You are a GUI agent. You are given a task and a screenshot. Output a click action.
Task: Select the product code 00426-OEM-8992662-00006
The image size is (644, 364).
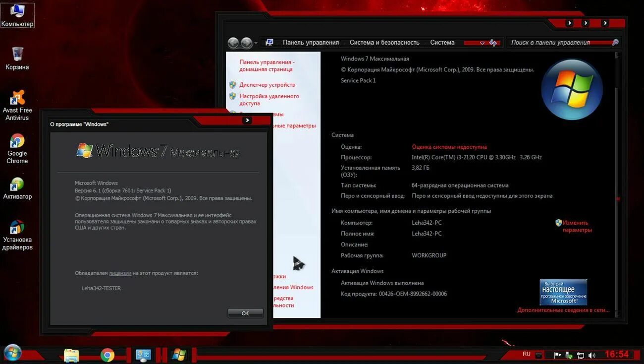pos(413,294)
